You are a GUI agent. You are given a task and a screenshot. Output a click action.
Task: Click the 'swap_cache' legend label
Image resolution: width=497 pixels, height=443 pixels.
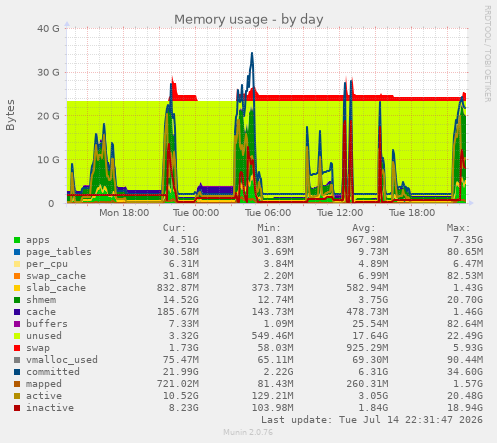click(x=56, y=276)
